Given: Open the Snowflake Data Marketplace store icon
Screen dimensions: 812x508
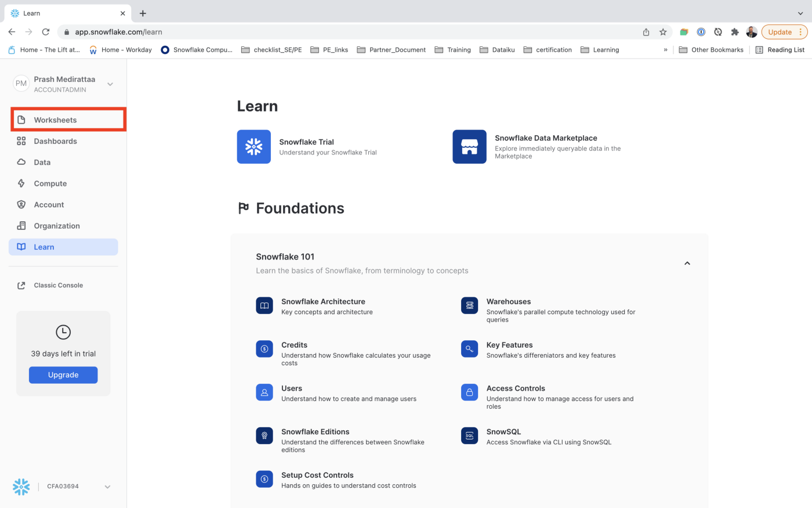Looking at the screenshot, I should point(469,147).
